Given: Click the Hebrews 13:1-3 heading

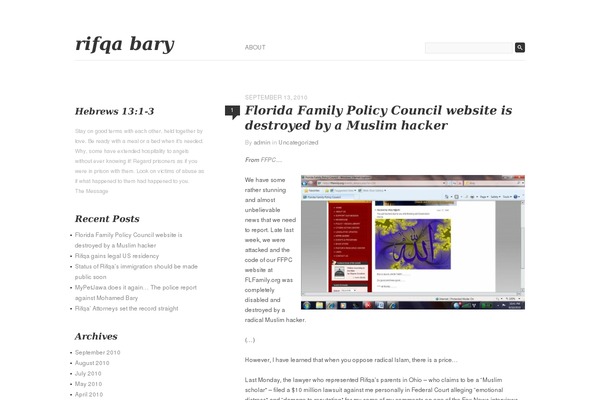Looking at the screenshot, I should point(114,111).
